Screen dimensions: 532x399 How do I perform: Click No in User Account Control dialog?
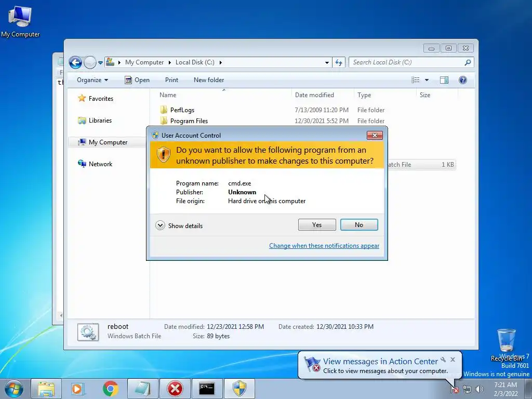tap(359, 224)
